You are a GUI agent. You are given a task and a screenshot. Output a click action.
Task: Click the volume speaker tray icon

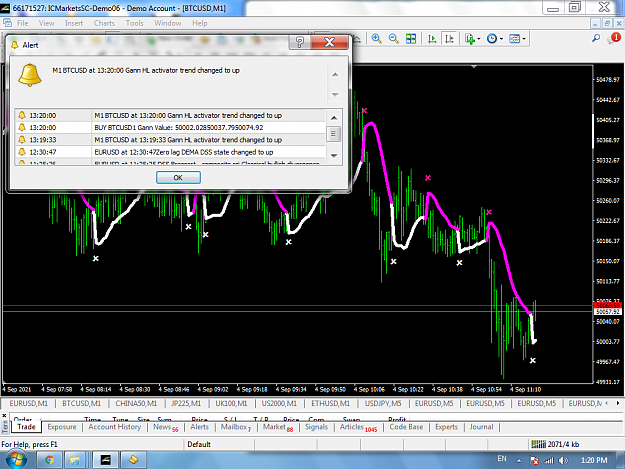coord(563,460)
